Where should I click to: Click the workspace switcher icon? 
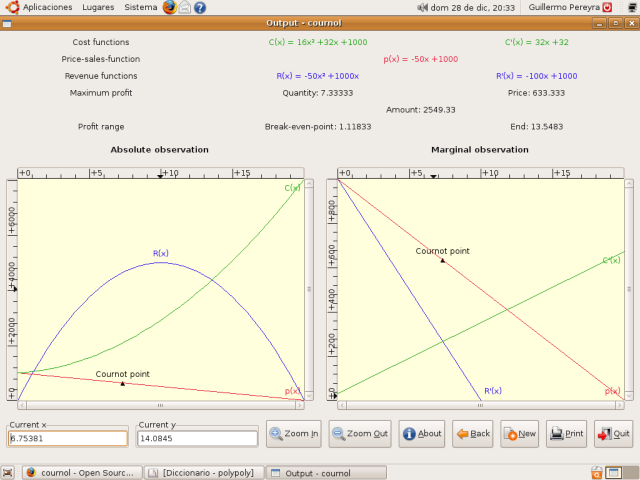tap(613, 472)
